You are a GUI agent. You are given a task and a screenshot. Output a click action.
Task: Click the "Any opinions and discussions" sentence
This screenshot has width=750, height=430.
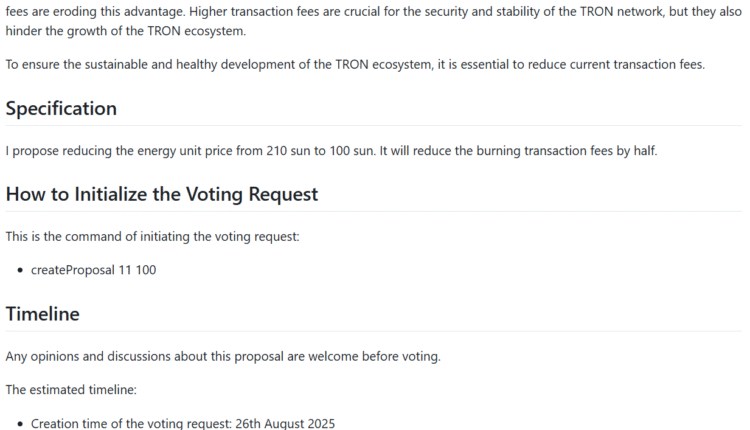222,356
